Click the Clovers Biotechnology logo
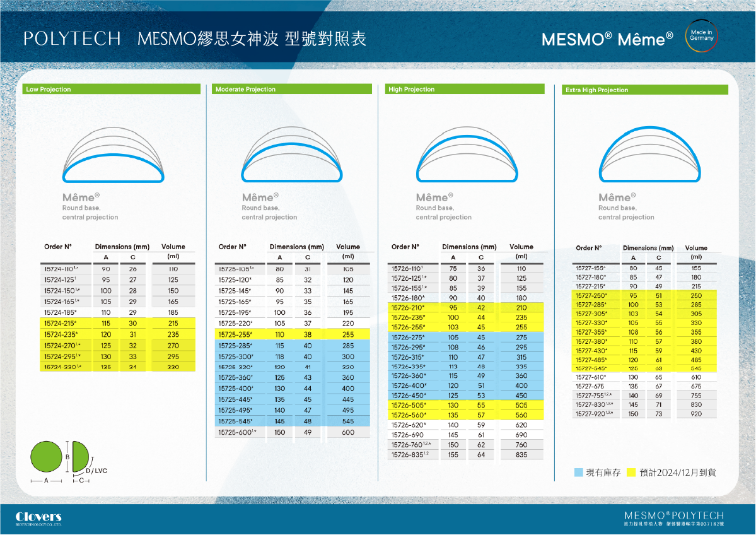 38,519
